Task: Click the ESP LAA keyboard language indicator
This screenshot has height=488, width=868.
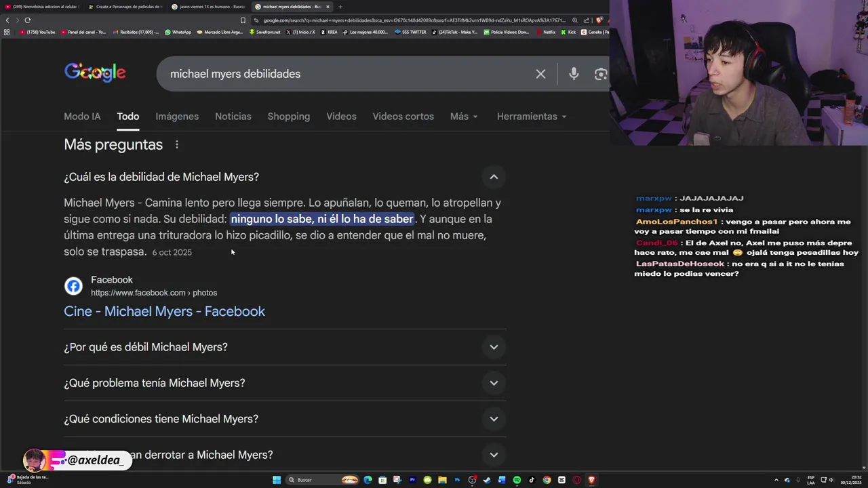Action: coord(811,480)
